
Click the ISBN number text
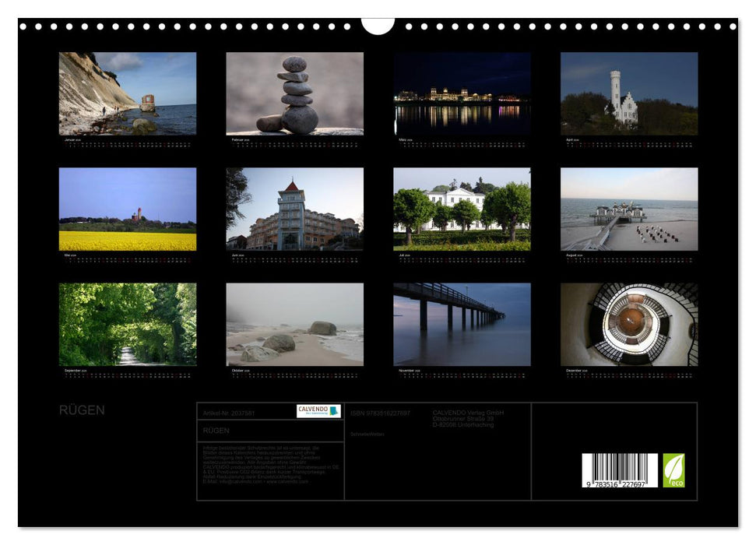click(380, 413)
